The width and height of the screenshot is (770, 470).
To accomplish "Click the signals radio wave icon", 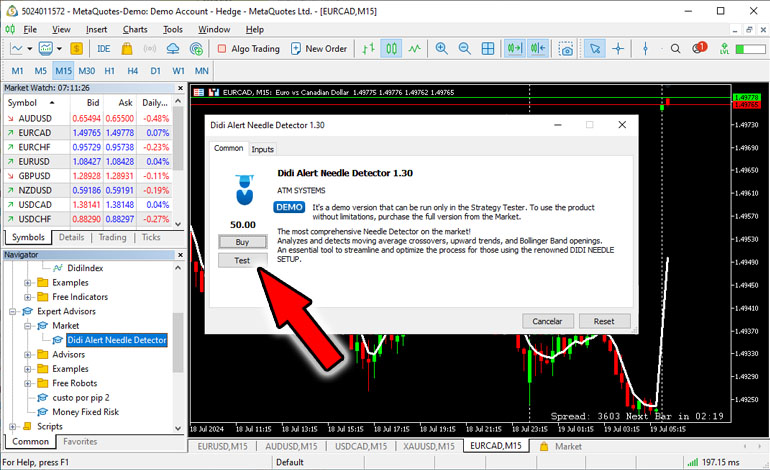I will [150, 49].
